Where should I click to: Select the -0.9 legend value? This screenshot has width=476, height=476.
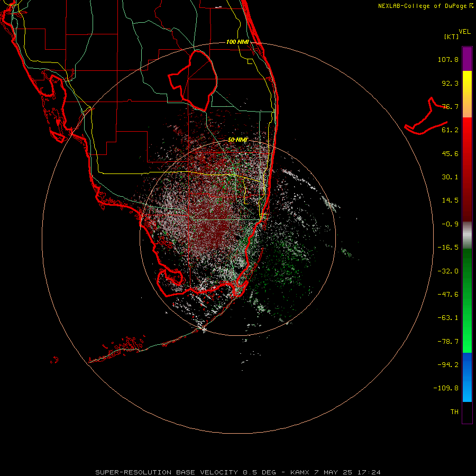click(x=450, y=224)
